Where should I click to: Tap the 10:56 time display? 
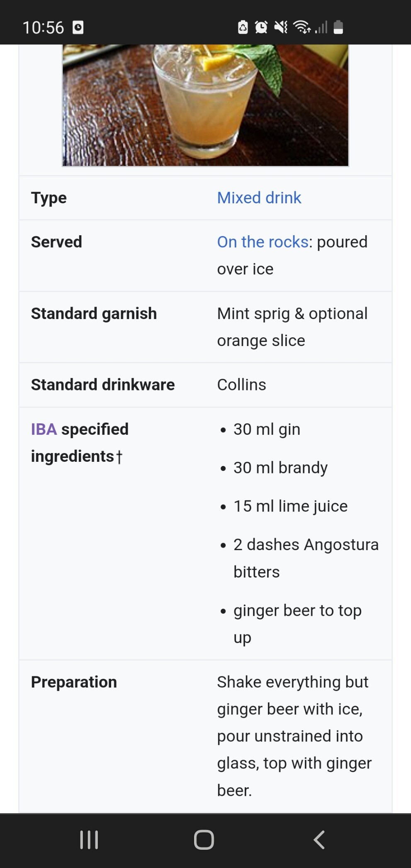(x=43, y=28)
